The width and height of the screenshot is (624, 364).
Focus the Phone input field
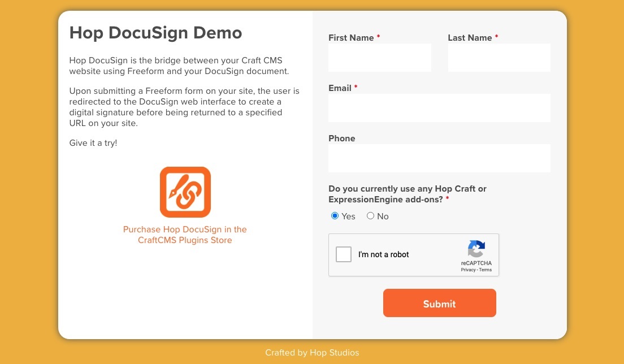[x=439, y=158]
